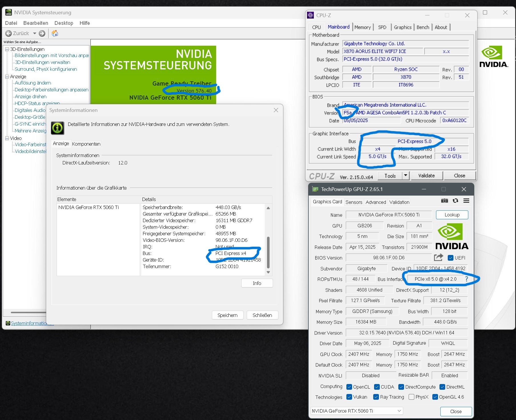Switch to the About tab in CPU-Z
This screenshot has width=516, height=420.
click(441, 27)
